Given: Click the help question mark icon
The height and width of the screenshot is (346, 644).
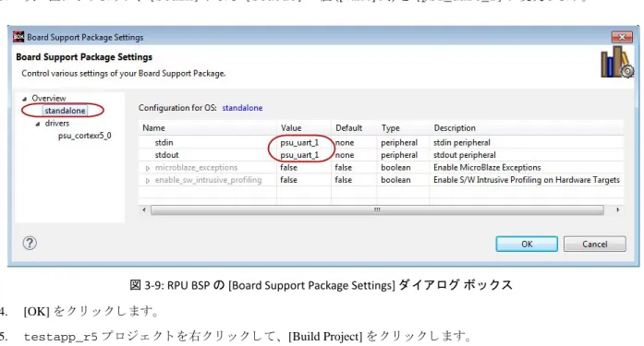Looking at the screenshot, I should pos(30,243).
